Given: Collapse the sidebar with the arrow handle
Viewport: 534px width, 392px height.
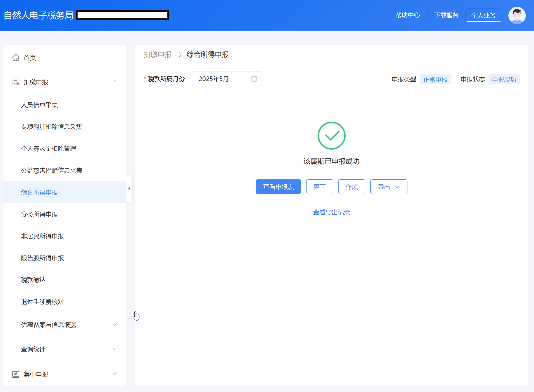Looking at the screenshot, I should point(129,189).
